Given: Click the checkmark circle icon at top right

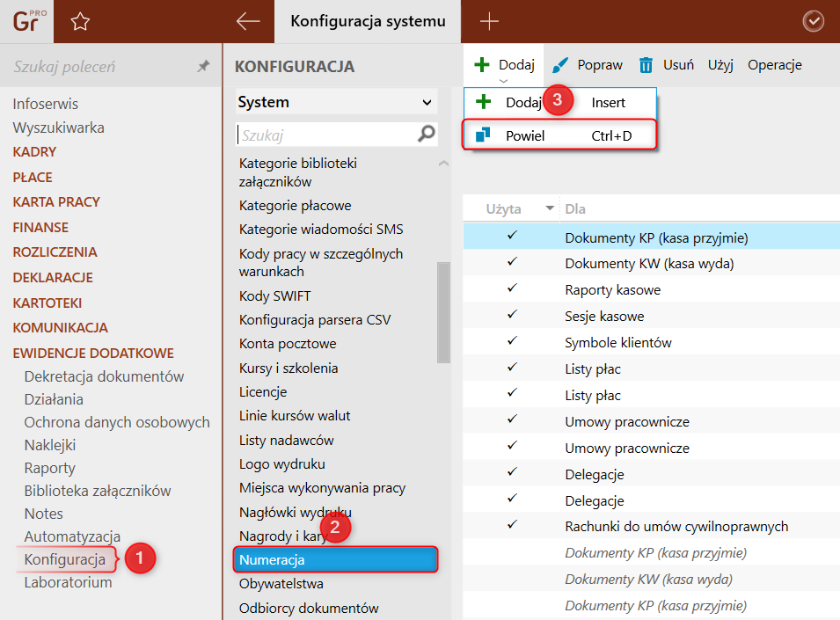Looking at the screenshot, I should (x=814, y=22).
